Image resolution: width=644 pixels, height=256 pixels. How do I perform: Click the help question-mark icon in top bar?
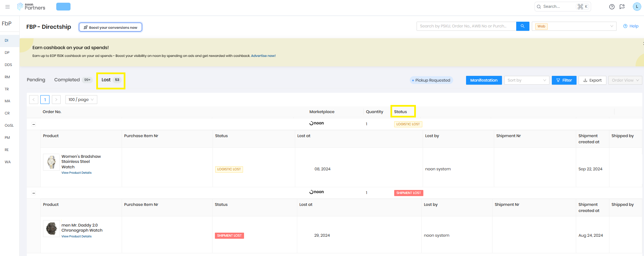(612, 7)
